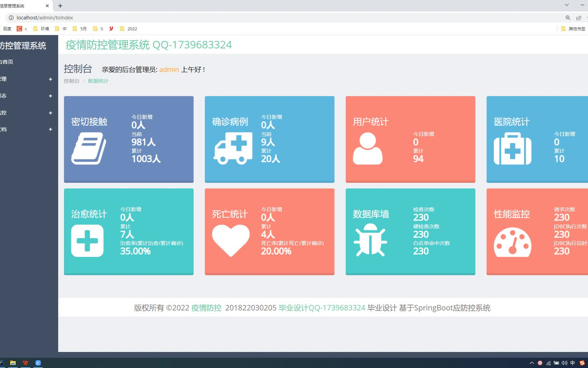Close the 信息管理系统 browser tab

(x=47, y=6)
